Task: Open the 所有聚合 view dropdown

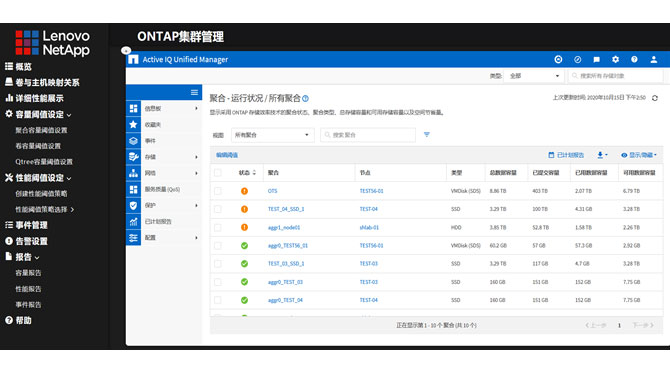Action: (x=272, y=135)
